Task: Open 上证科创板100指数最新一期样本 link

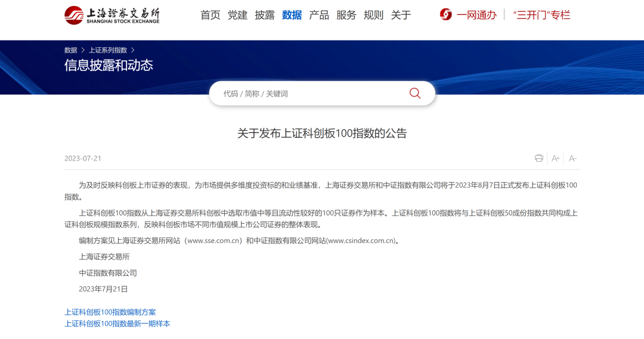Action: pyautogui.click(x=117, y=324)
